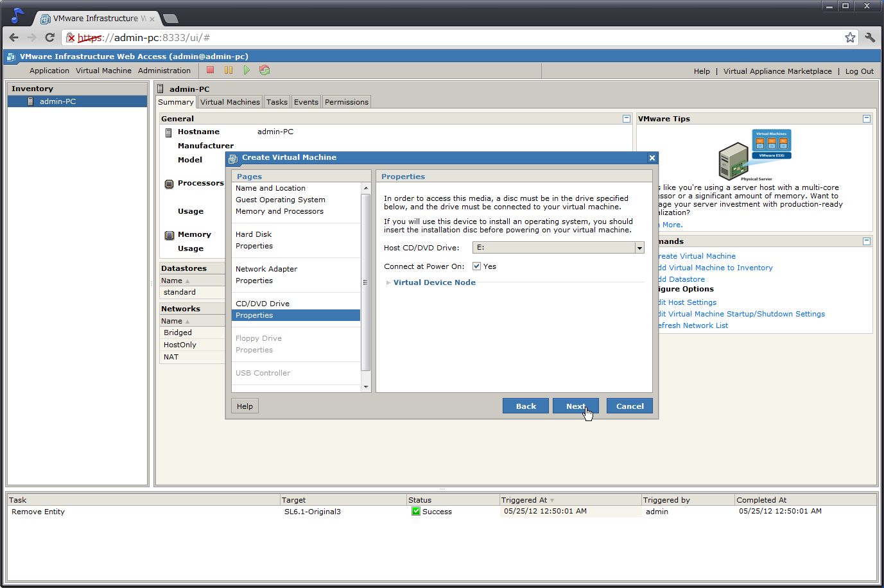The width and height of the screenshot is (884, 588).
Task: Close the Create Virtual Machine dialog
Action: coord(652,158)
